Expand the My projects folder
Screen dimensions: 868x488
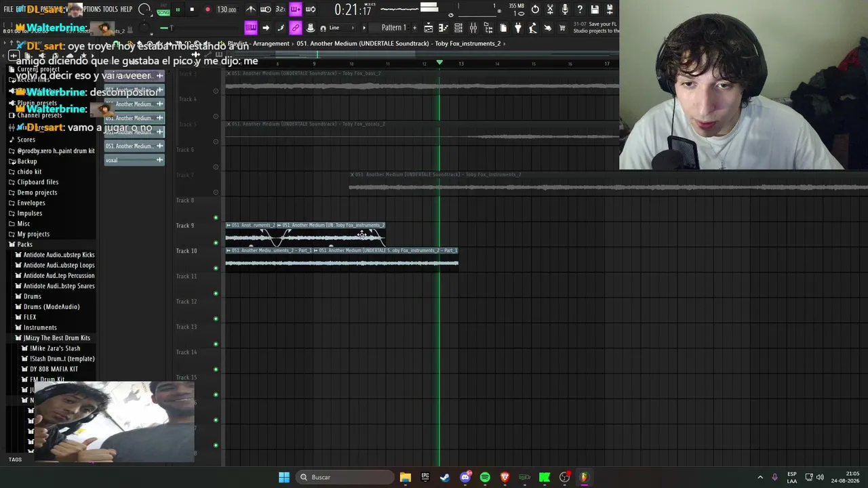pyautogui.click(x=33, y=234)
